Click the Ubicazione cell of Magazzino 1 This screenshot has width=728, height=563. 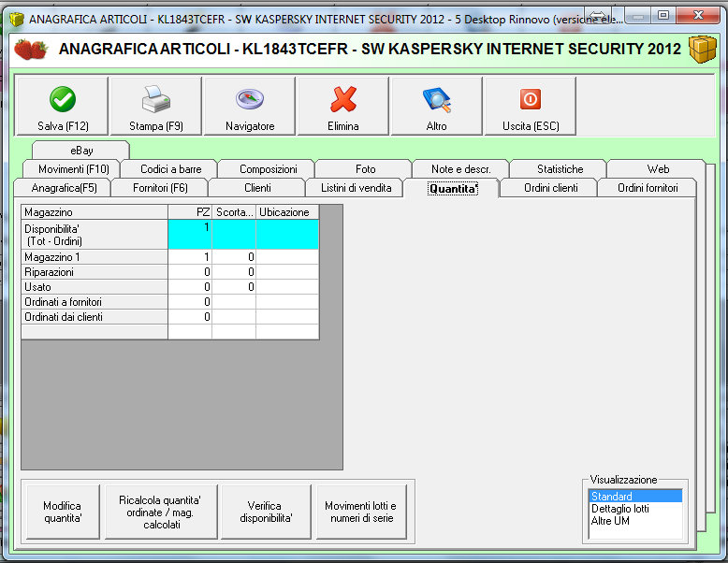(287, 257)
